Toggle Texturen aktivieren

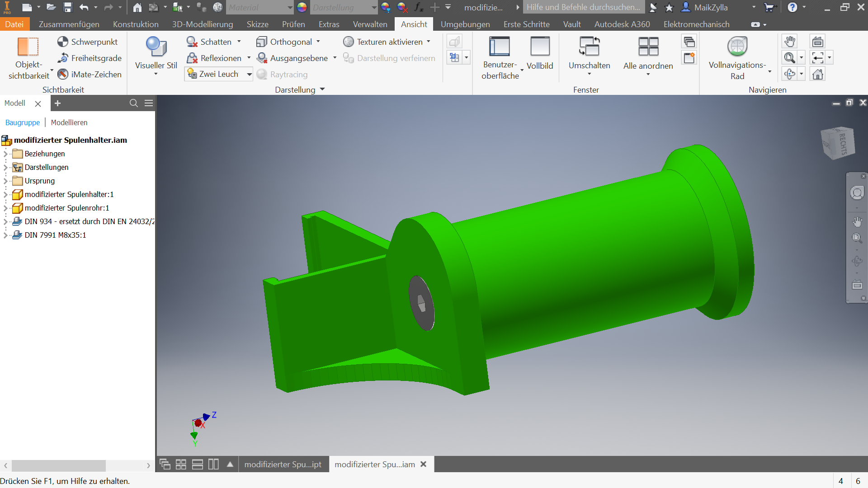tap(383, 42)
